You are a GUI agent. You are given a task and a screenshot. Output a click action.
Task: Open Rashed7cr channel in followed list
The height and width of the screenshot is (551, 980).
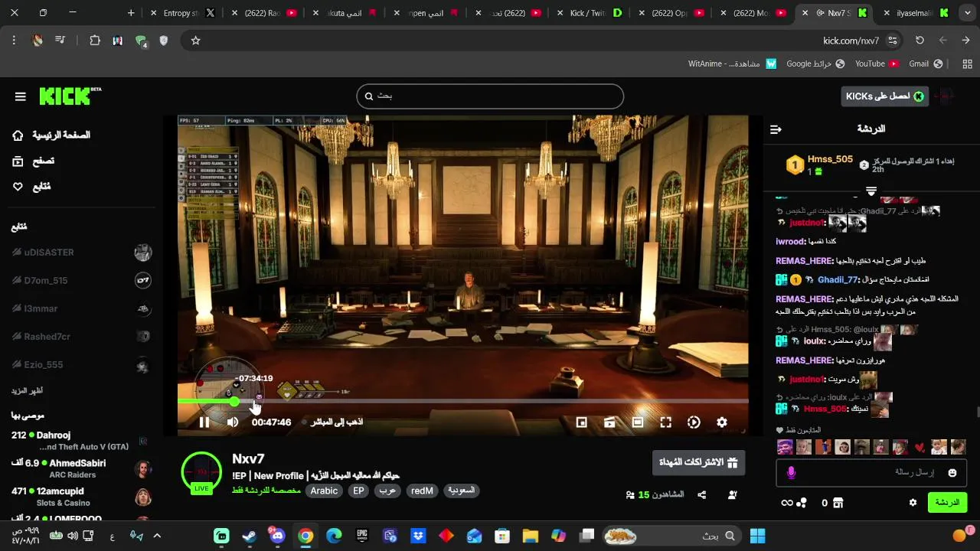coord(81,337)
